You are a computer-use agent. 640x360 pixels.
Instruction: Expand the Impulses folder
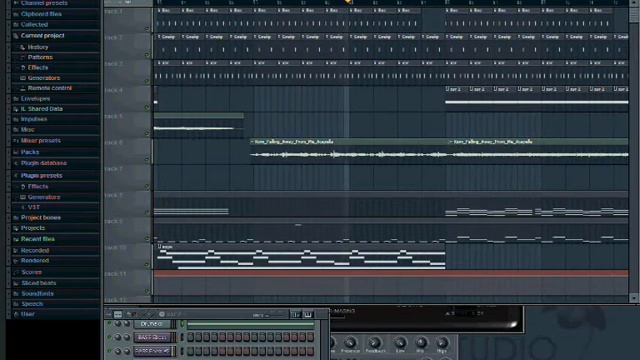34,119
